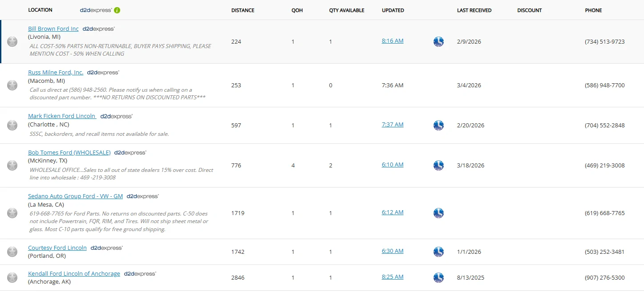The height and width of the screenshot is (297, 644).
Task: Open Courtesy Ford Lincoln dealer link
Action: click(57, 248)
